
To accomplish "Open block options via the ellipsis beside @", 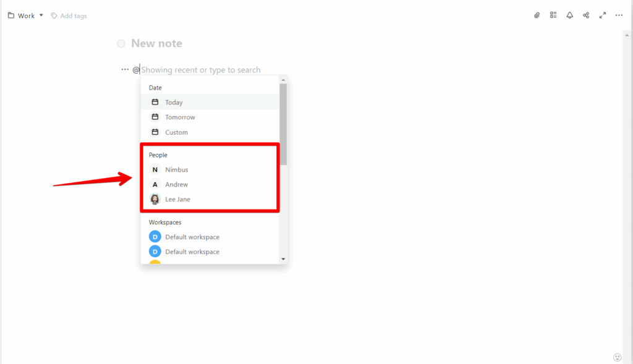I will click(x=125, y=69).
